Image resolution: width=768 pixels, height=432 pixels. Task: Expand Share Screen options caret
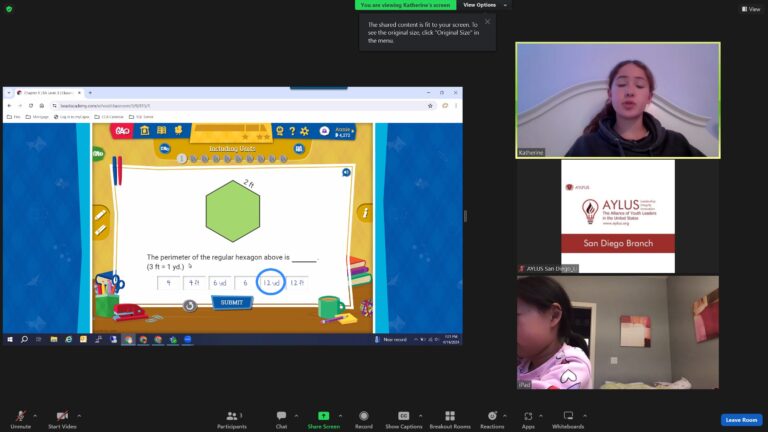click(340, 416)
